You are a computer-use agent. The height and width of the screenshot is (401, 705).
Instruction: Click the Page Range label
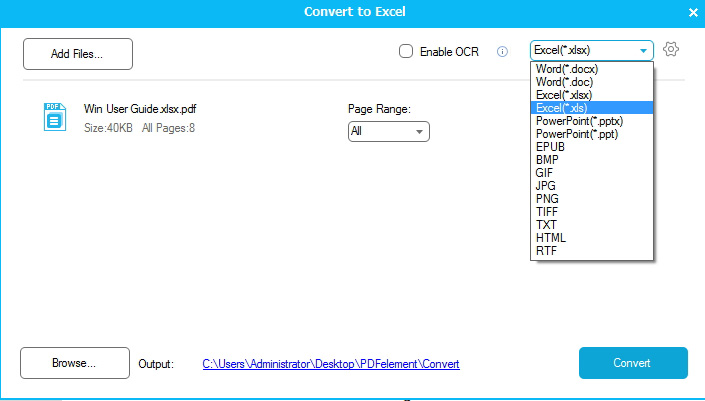click(379, 109)
